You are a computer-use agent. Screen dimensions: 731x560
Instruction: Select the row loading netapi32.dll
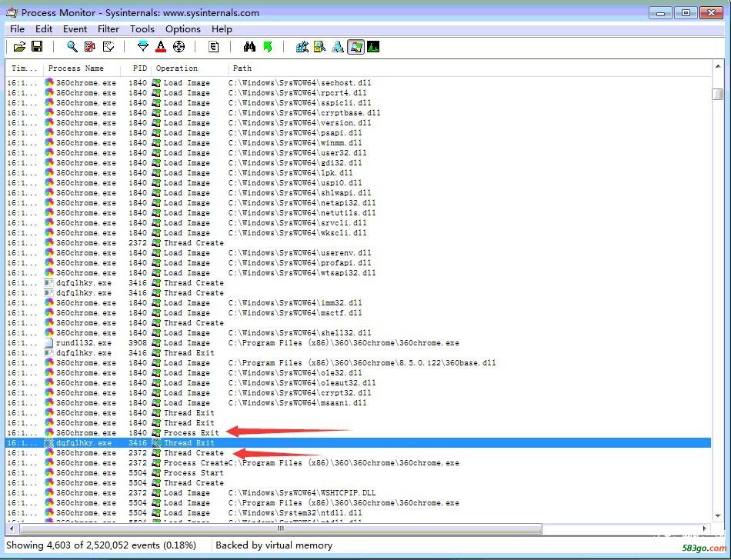(x=358, y=202)
